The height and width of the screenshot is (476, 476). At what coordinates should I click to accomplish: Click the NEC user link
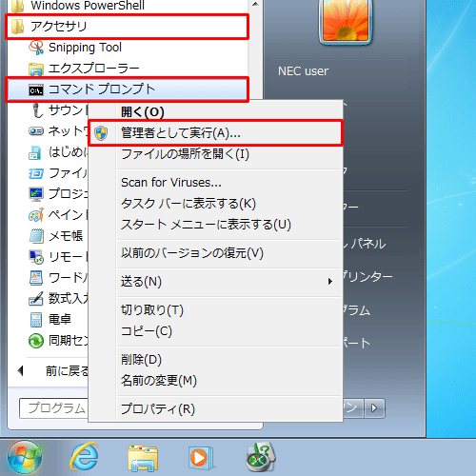303,71
